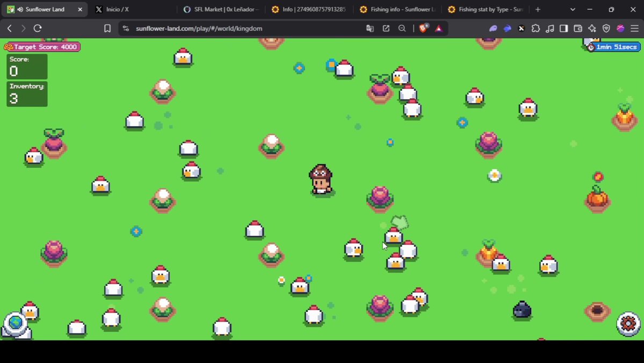
Task: Click the player character with brown hat
Action: (x=321, y=179)
